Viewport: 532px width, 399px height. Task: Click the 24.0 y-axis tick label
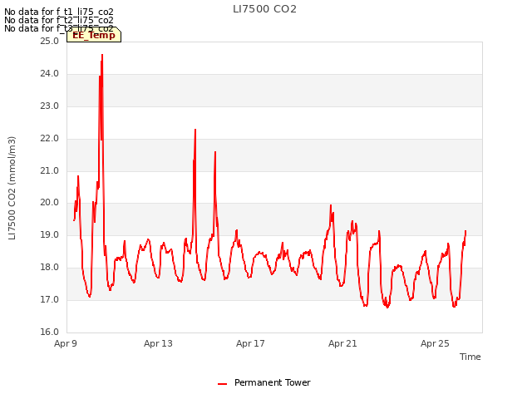coord(50,74)
